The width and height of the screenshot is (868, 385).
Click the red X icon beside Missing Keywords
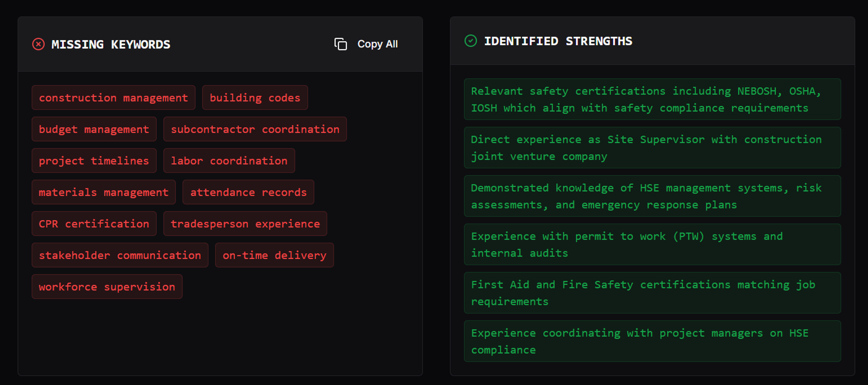click(x=38, y=44)
